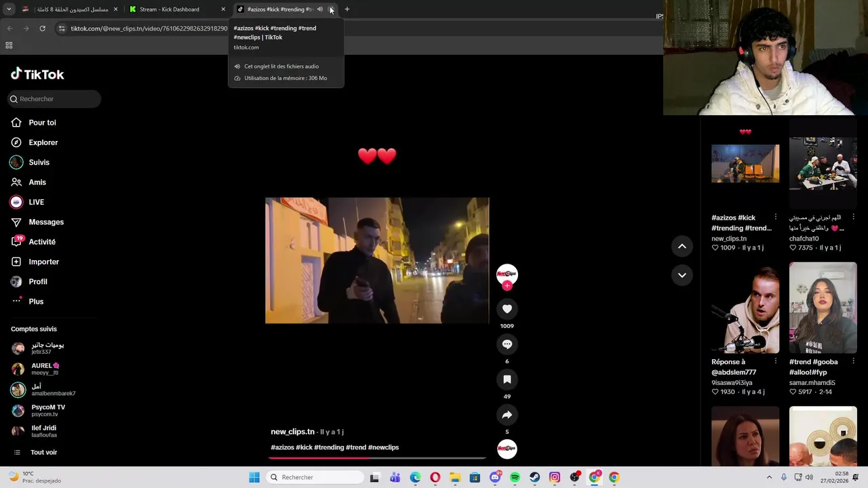The image size is (868, 488).
Task: Go to next video with down chevron
Action: pyautogui.click(x=682, y=275)
